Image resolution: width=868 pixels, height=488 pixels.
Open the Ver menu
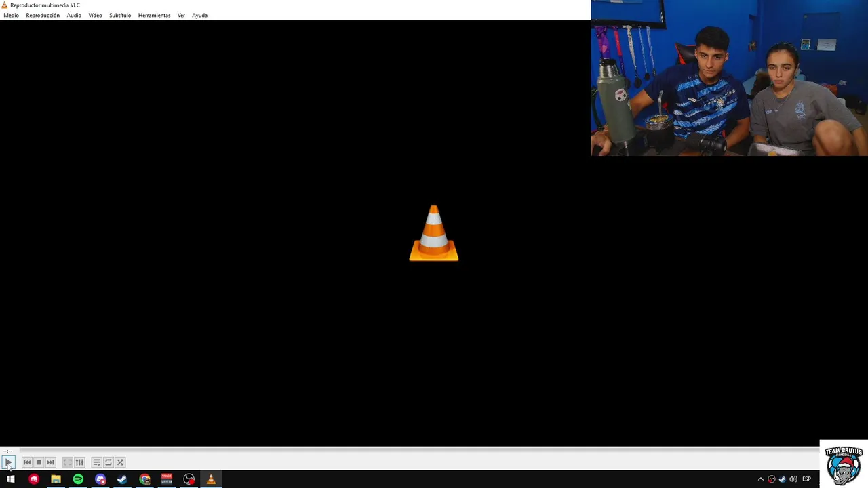pos(181,15)
